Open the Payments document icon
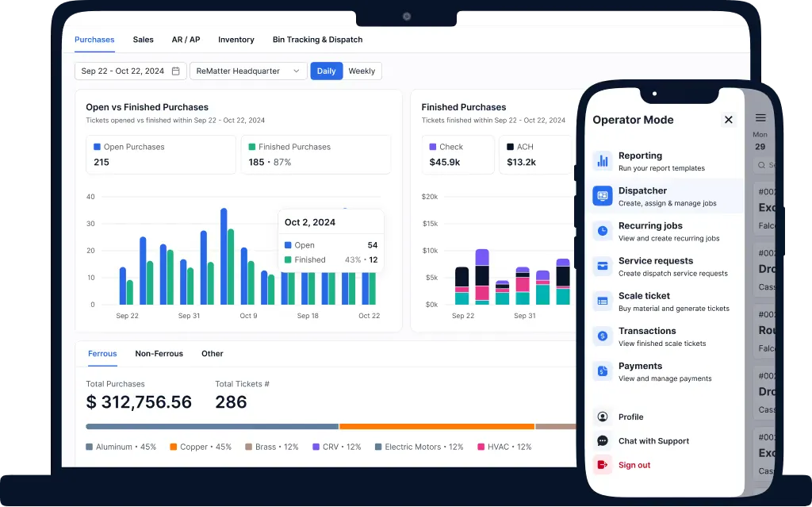This screenshot has width=812, height=507. coord(603,371)
